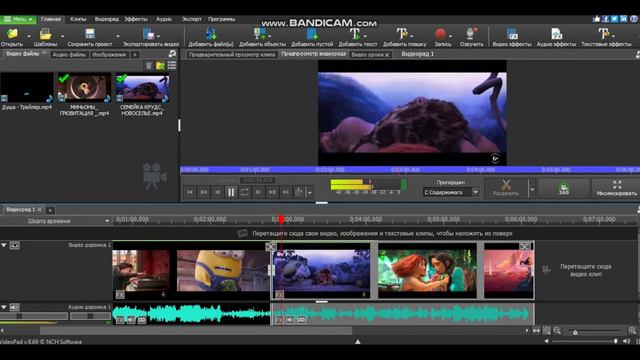This screenshot has height=360, width=640.
Task: Switch to Предварительный просмотр клипа tab
Action: point(232,54)
